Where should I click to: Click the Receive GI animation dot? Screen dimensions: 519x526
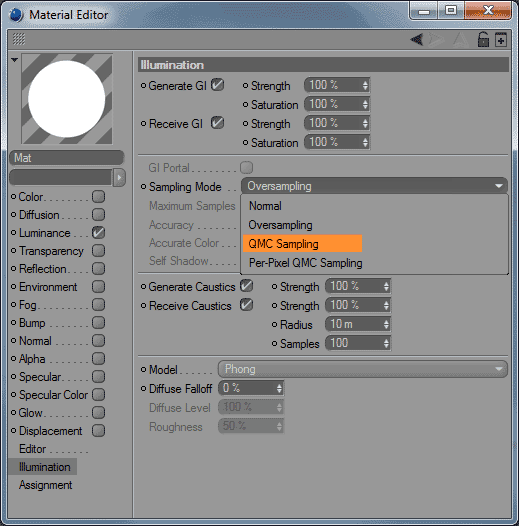pyautogui.click(x=143, y=124)
